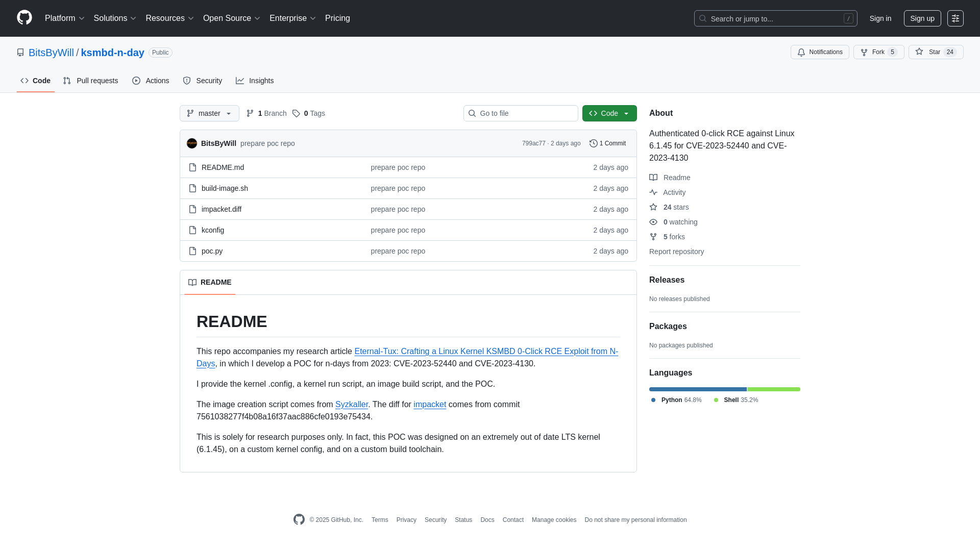980x551 pixels.
Task: Click the green Shell segment of language bar
Action: (774, 389)
